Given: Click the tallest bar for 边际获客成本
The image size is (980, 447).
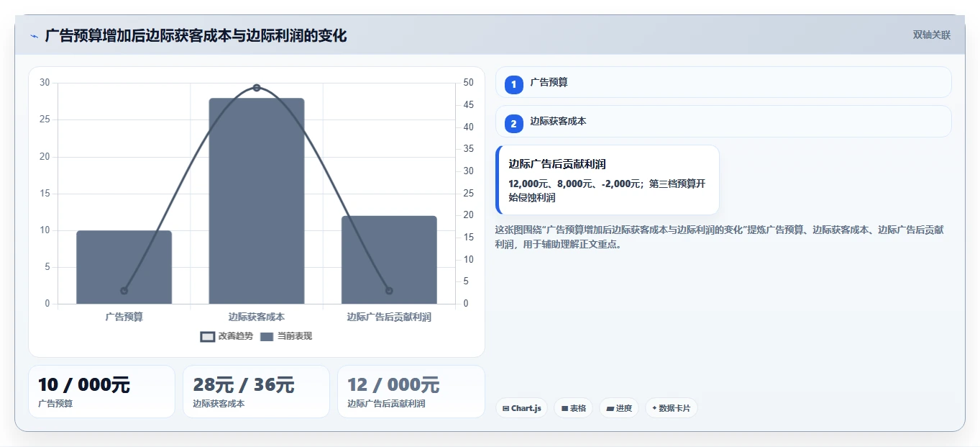Looking at the screenshot, I should click(257, 201).
